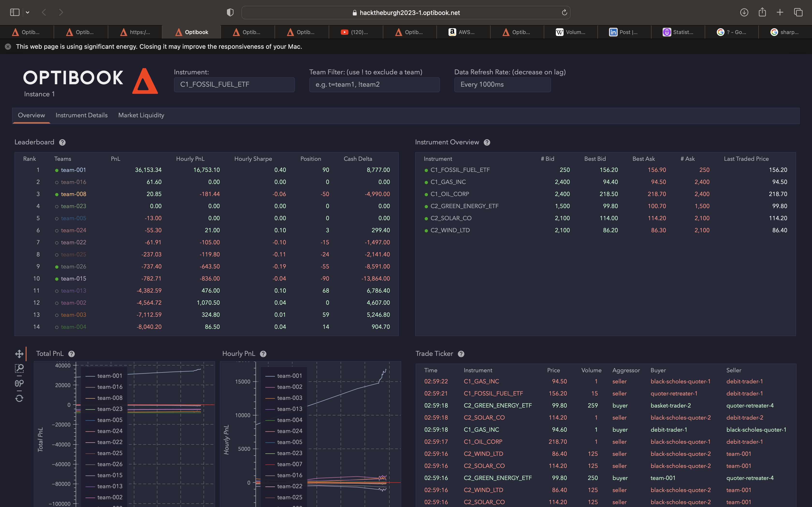This screenshot has height=507, width=812.
Task: Click the Hourly PnL help icon
Action: [263, 354]
